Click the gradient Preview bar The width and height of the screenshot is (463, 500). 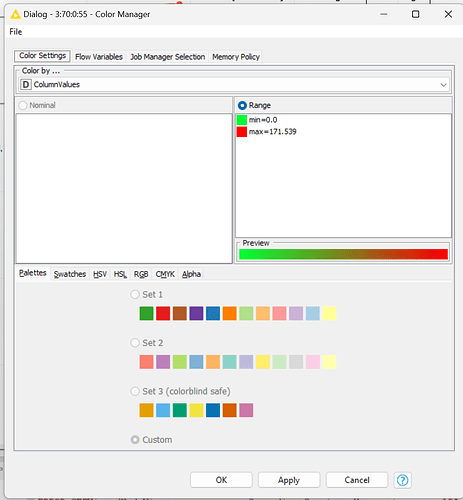[343, 254]
